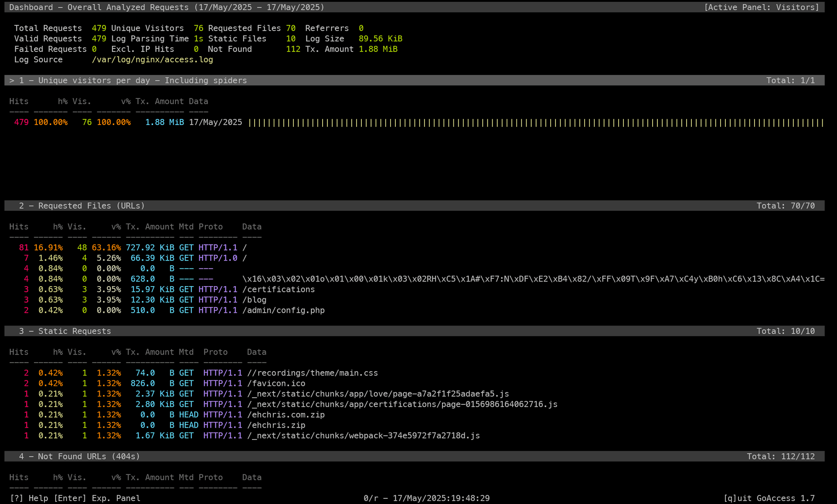Click the Active Panel: Visitors indicator
This screenshot has width=837, height=504.
tap(762, 7)
